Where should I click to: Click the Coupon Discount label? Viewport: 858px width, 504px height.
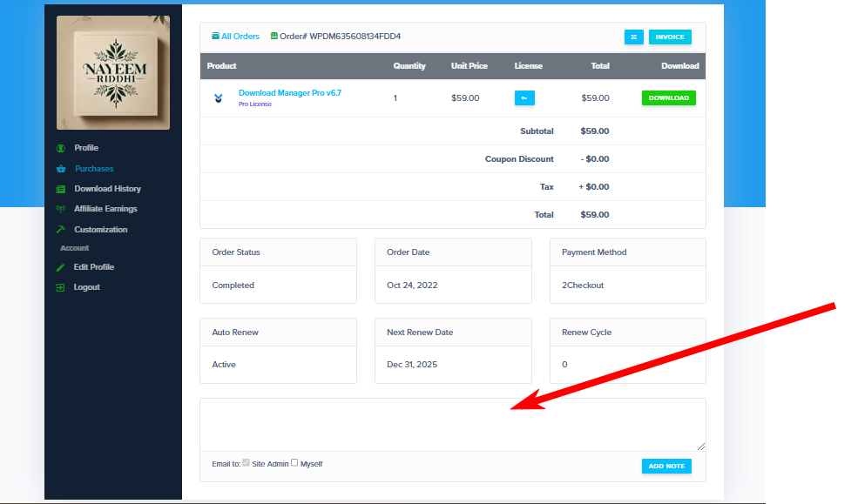point(519,159)
